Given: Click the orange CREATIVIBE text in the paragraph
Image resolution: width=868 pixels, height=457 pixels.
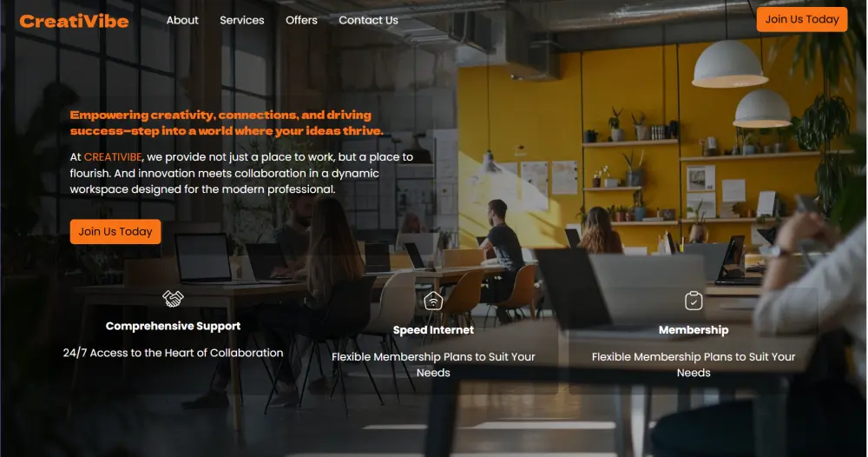Looking at the screenshot, I should pyautogui.click(x=113, y=156).
